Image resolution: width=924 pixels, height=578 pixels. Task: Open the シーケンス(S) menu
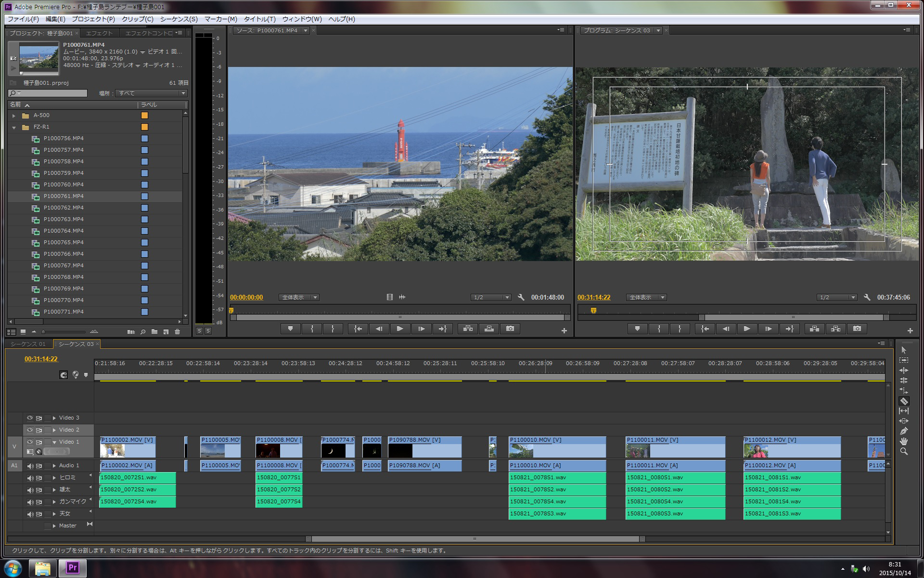(x=179, y=19)
